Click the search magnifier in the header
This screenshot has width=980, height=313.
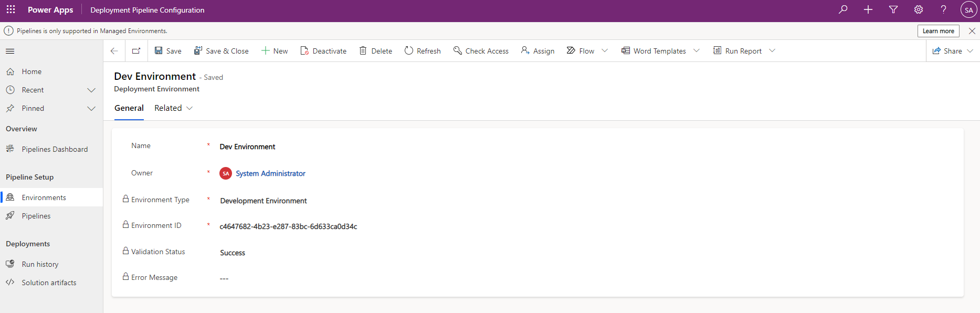coord(843,9)
